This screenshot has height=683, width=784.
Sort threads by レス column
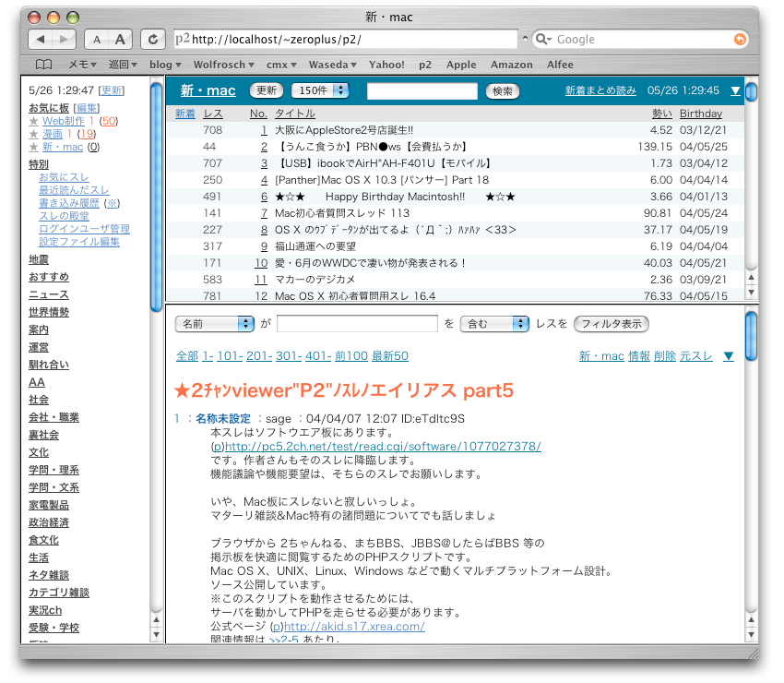tap(213, 114)
